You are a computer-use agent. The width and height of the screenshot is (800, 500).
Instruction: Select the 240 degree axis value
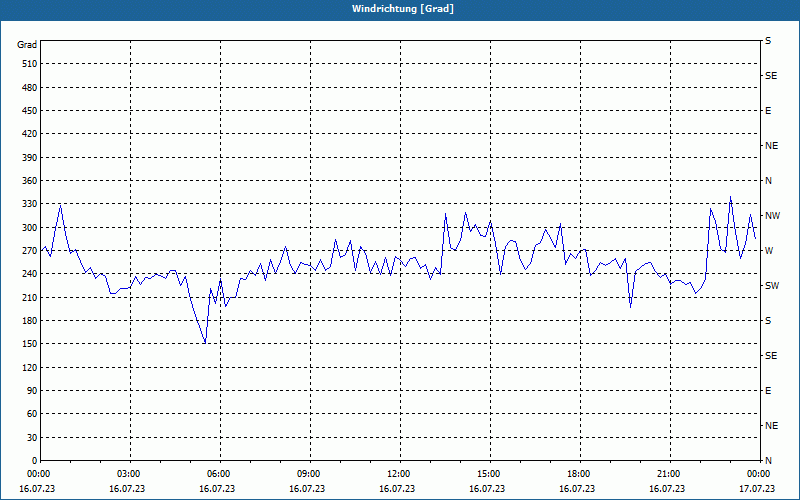(30, 274)
